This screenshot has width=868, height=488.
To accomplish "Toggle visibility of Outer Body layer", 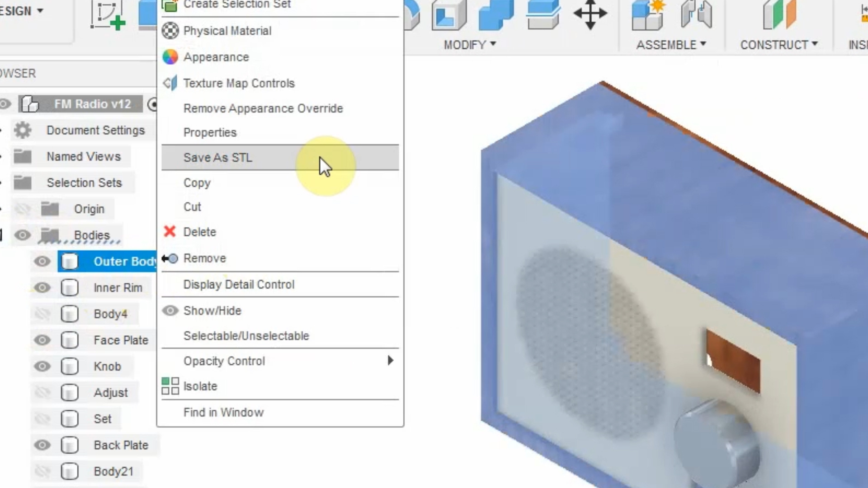I will pos(42,261).
